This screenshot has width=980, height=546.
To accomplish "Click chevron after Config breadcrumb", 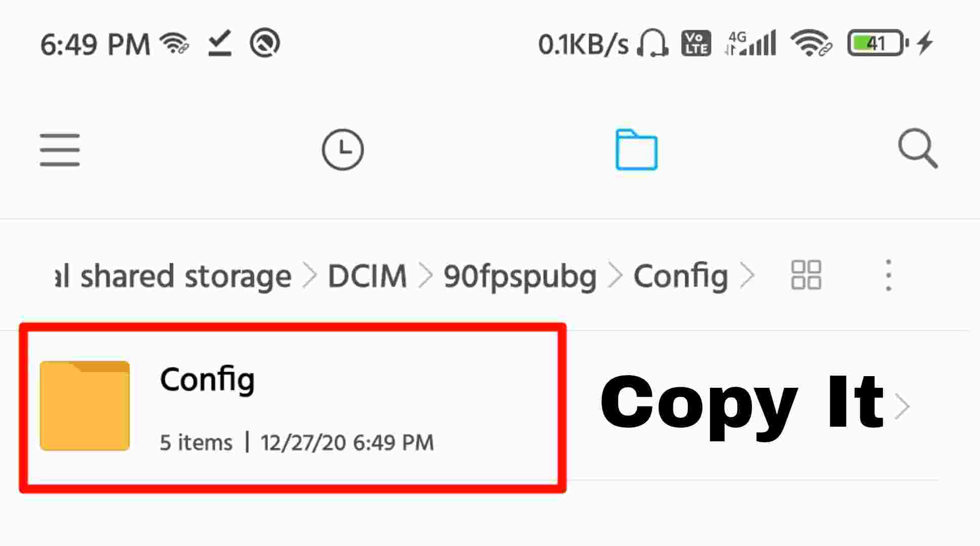I will coord(747,276).
